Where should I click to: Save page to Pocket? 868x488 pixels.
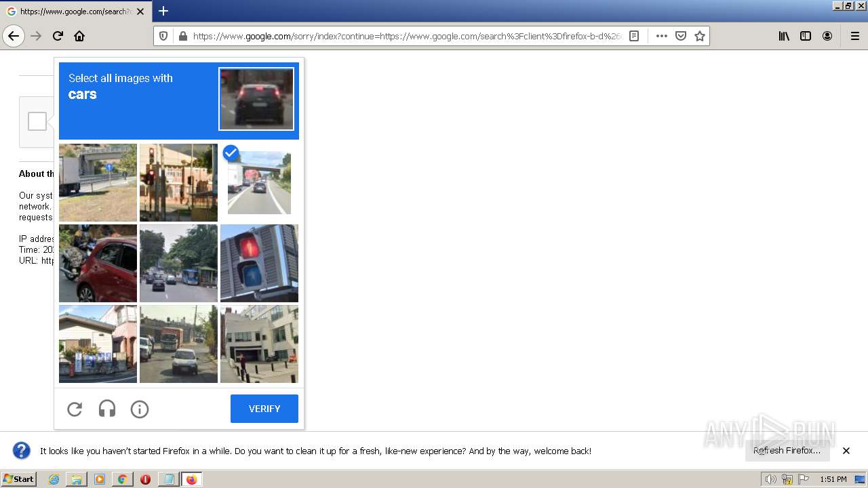(x=681, y=36)
